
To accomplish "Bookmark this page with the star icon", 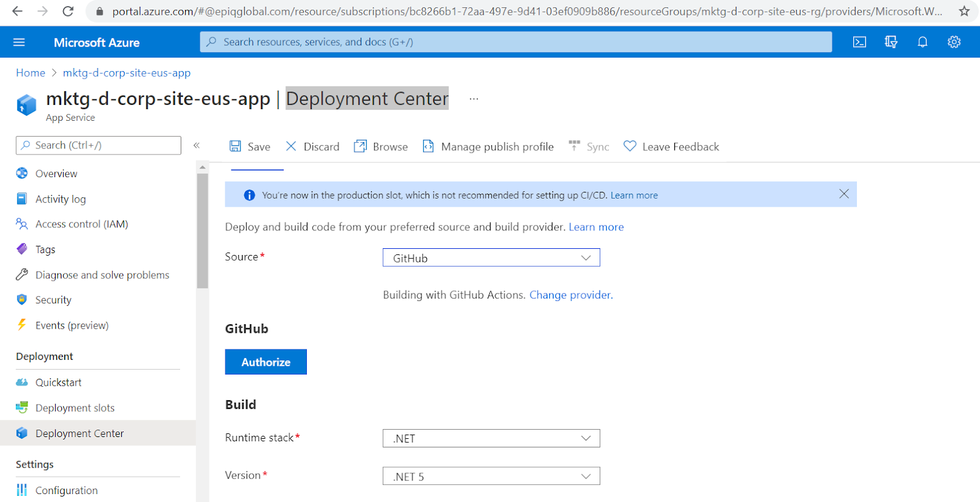I will click(964, 11).
